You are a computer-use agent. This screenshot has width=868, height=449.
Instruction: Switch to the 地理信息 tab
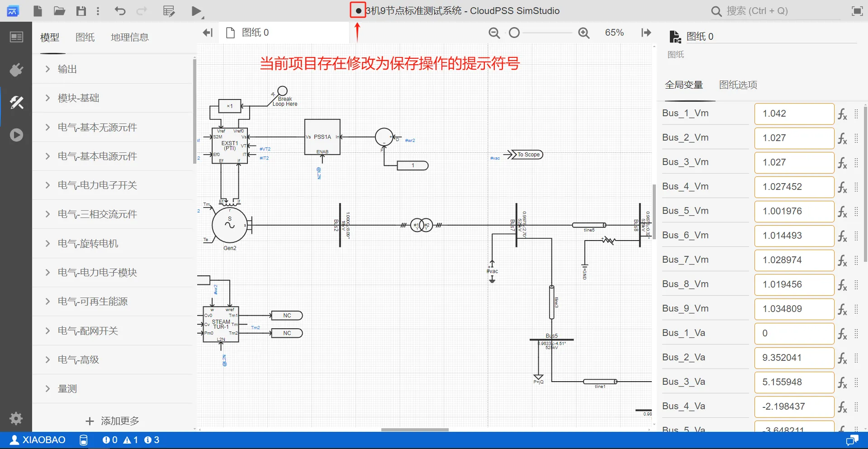point(130,38)
